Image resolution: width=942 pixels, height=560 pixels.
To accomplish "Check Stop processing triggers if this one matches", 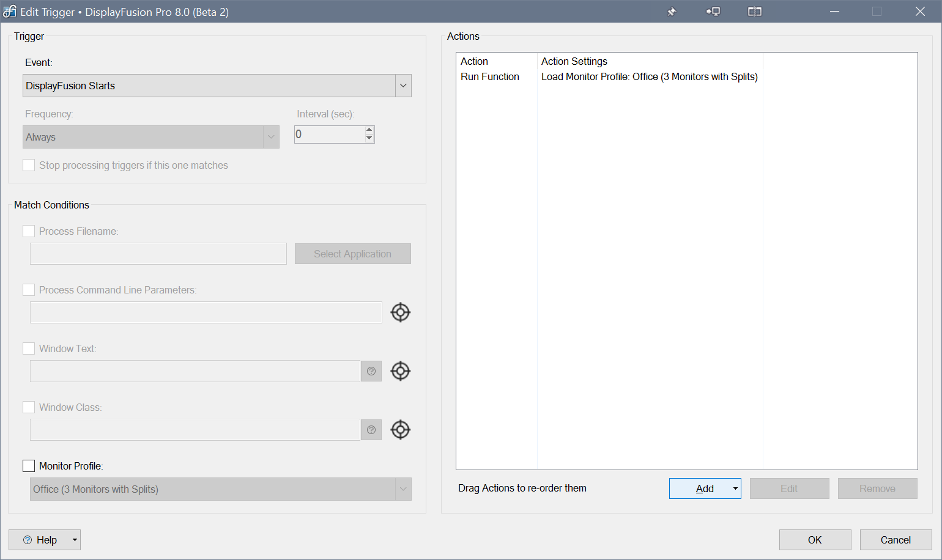I will point(29,165).
